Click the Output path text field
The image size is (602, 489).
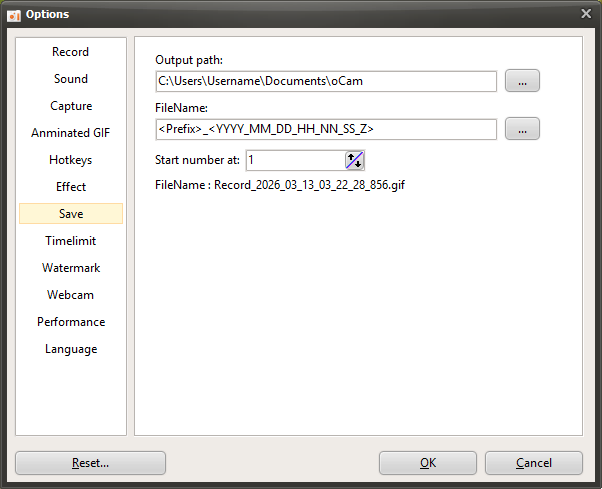tap(326, 81)
